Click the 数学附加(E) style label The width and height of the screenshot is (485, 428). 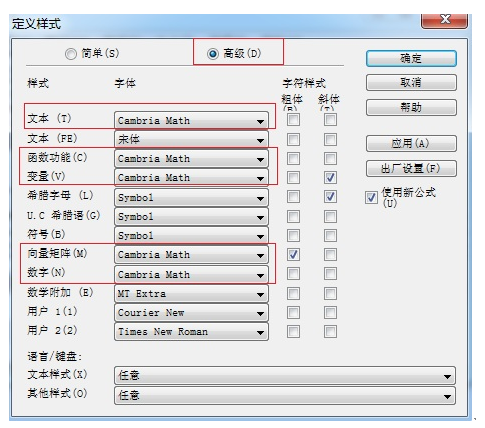click(x=60, y=293)
